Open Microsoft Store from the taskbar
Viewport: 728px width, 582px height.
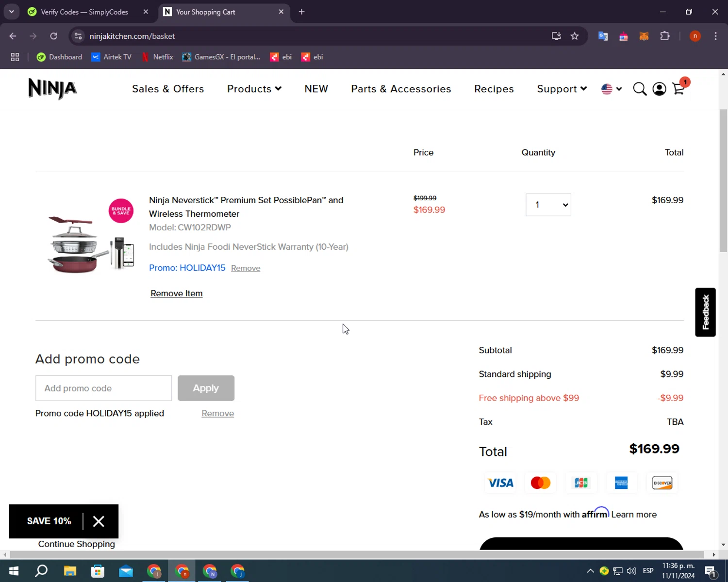(x=98, y=571)
